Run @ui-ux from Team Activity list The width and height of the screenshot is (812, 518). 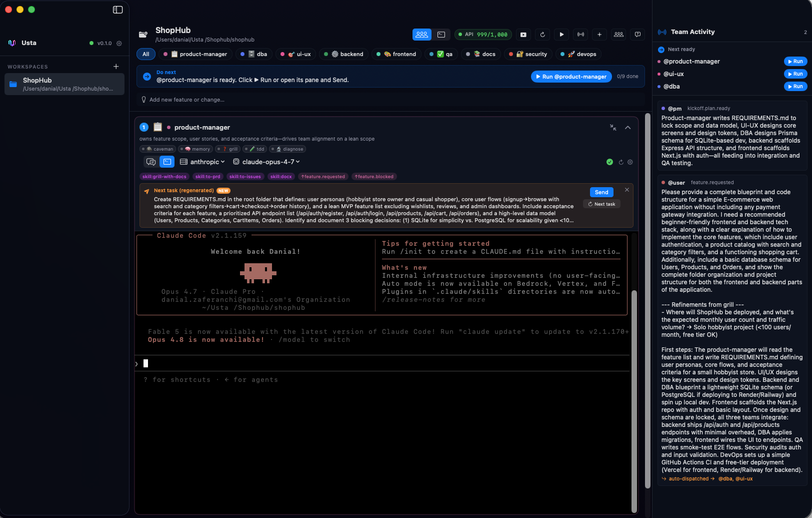[x=795, y=74]
